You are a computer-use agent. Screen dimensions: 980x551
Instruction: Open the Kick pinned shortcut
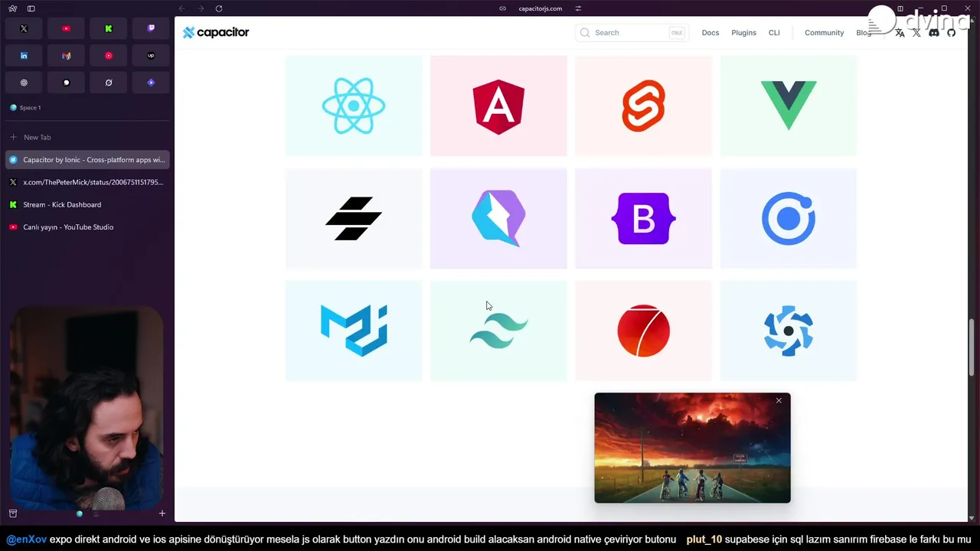tap(109, 28)
